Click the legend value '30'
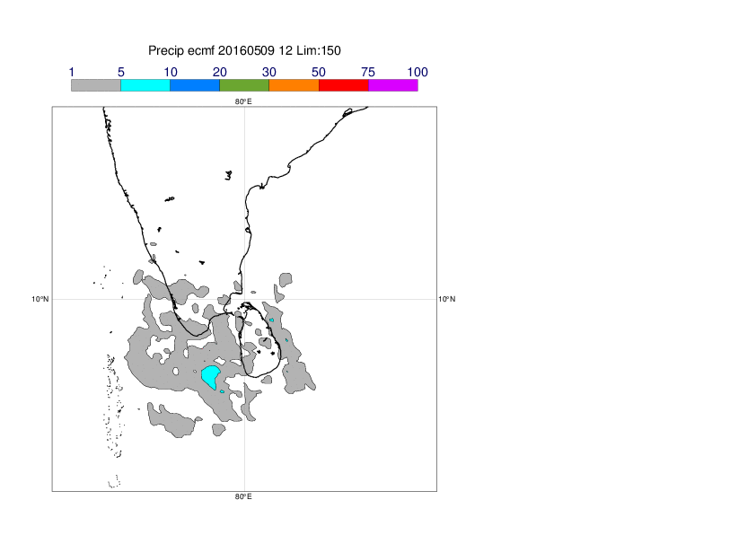 [269, 73]
